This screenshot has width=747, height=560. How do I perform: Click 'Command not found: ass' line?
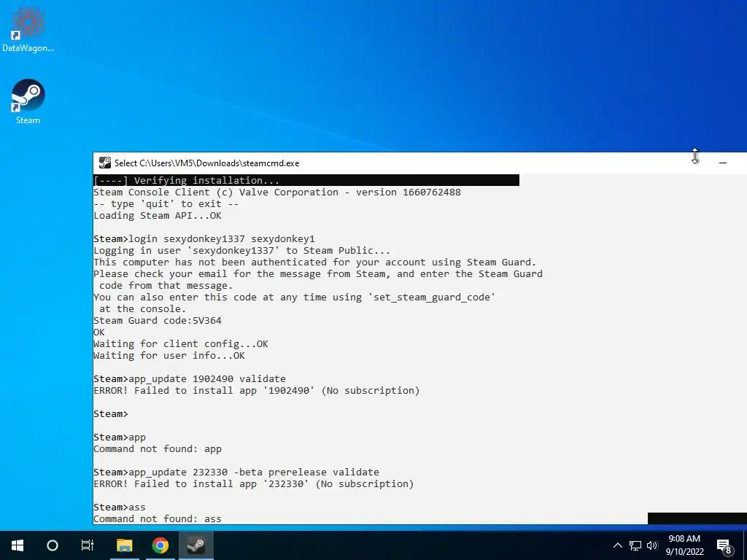click(158, 518)
